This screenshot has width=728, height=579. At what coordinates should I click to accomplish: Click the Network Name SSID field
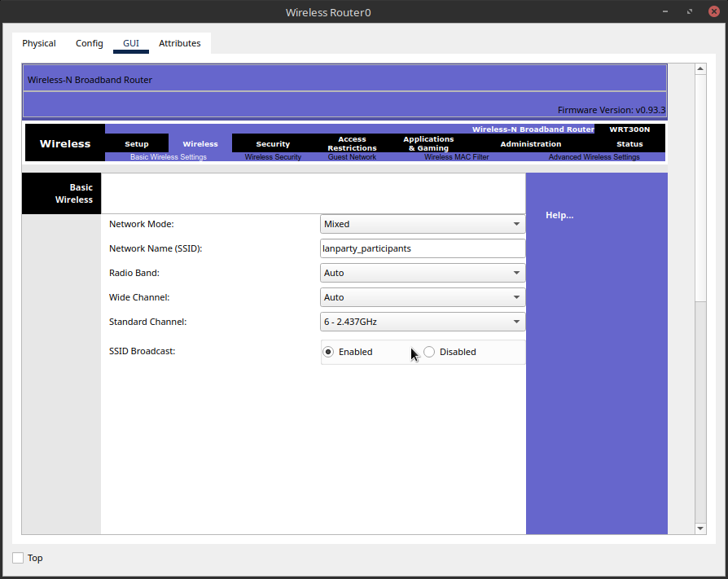coord(422,248)
